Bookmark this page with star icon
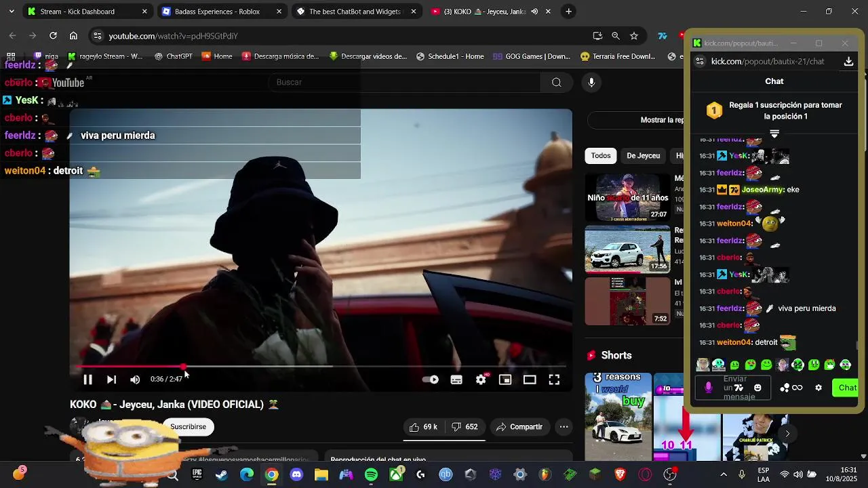This screenshot has height=488, width=868. [634, 36]
